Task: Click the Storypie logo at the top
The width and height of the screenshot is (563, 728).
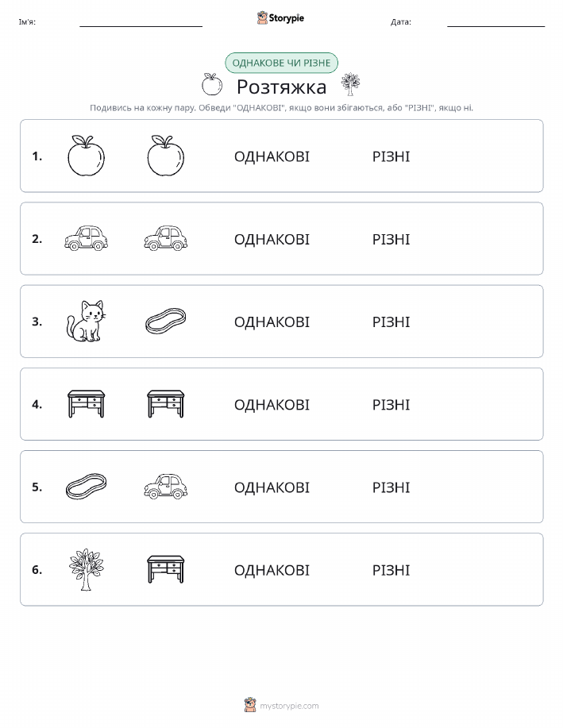Action: coord(280,18)
